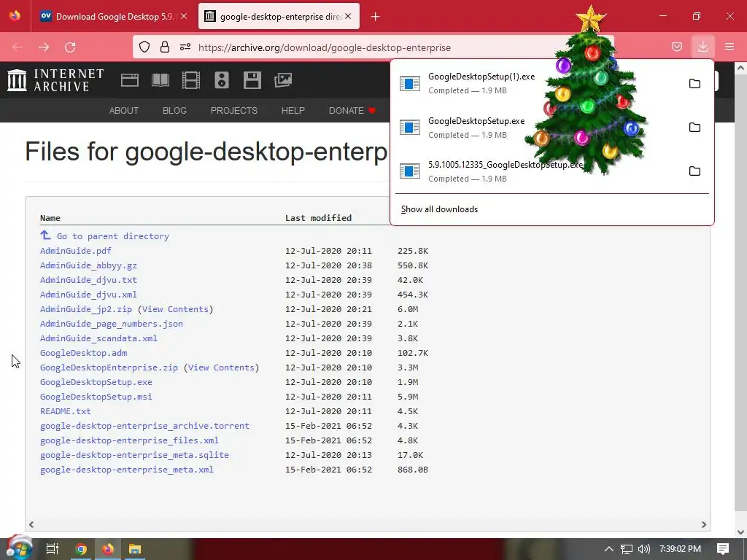747x560 pixels.
Task: Open the HELP menu item
Action: click(293, 111)
